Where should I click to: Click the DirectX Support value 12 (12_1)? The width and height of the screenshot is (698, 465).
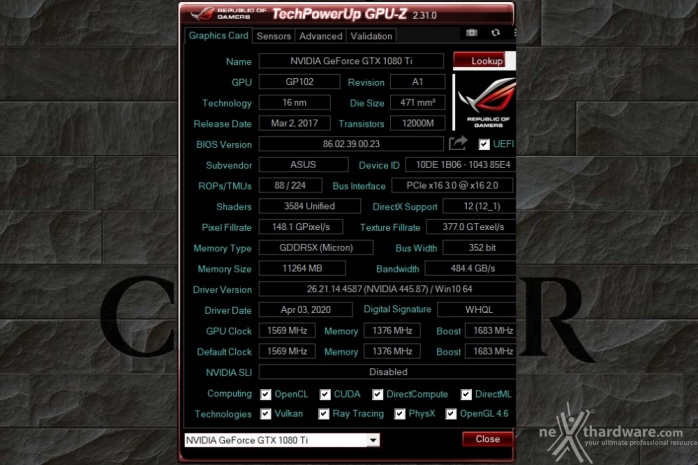click(x=480, y=206)
